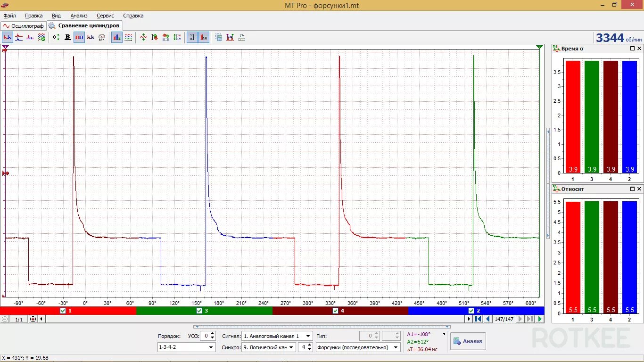This screenshot has height=362, width=644.
Task: Select the stacked cylinders display icon
Action: [x=19, y=37]
